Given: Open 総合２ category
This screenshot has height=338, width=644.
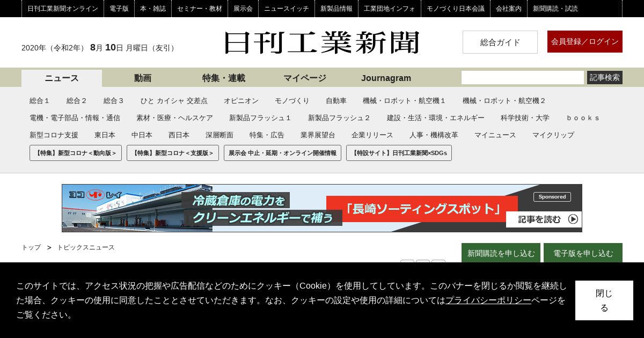Looking at the screenshot, I should (x=77, y=101).
